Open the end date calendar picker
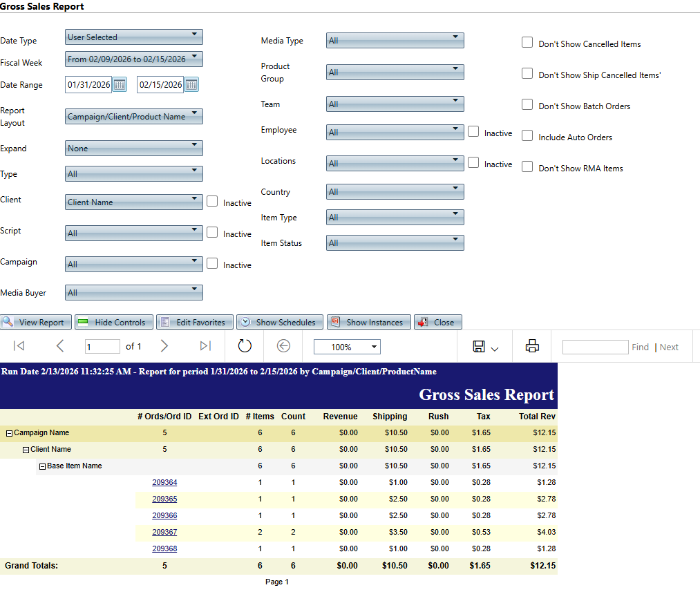Image resolution: width=700 pixels, height=592 pixels. coord(191,85)
